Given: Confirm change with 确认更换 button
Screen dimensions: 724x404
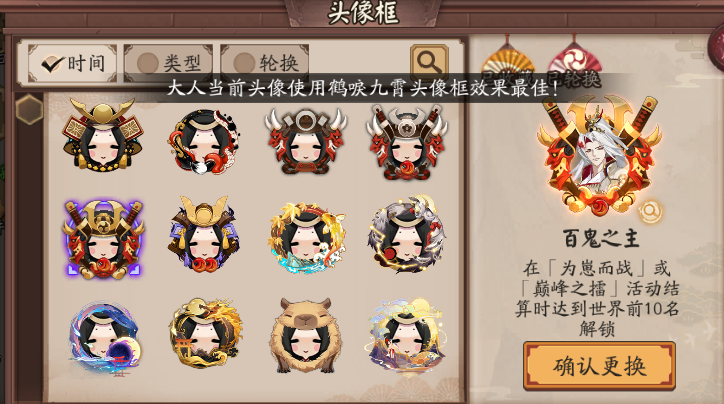Looking at the screenshot, I should pyautogui.click(x=599, y=366).
